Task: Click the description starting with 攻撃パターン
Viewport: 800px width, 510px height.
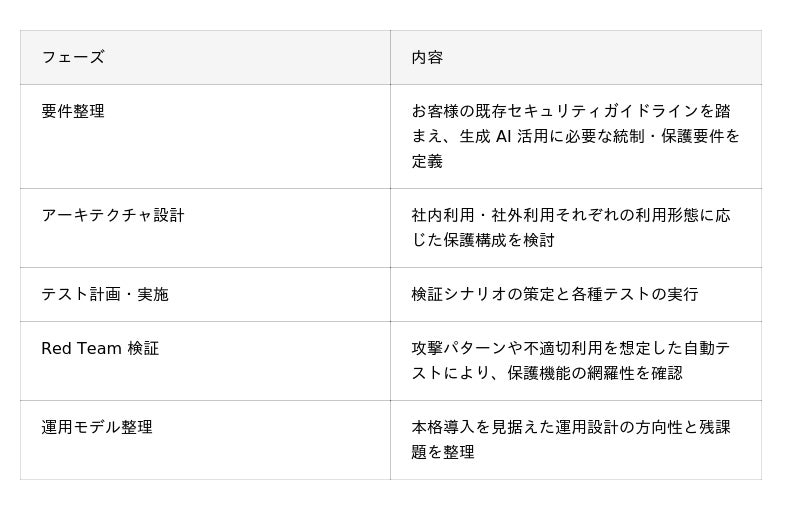Action: click(571, 360)
